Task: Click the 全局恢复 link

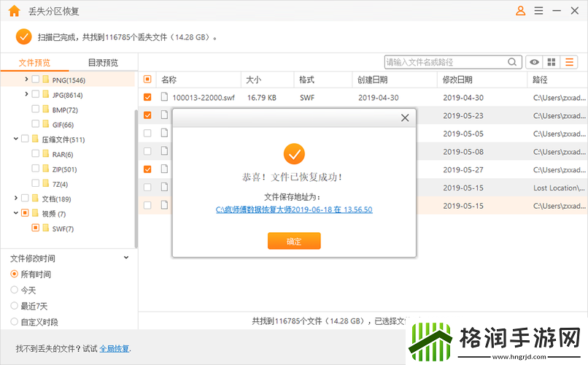Action: click(115, 348)
